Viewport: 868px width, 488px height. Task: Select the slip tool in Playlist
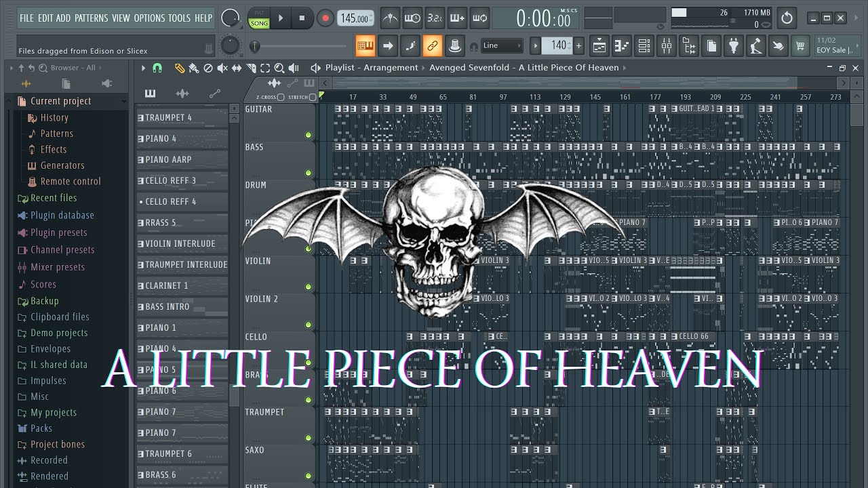[237, 68]
